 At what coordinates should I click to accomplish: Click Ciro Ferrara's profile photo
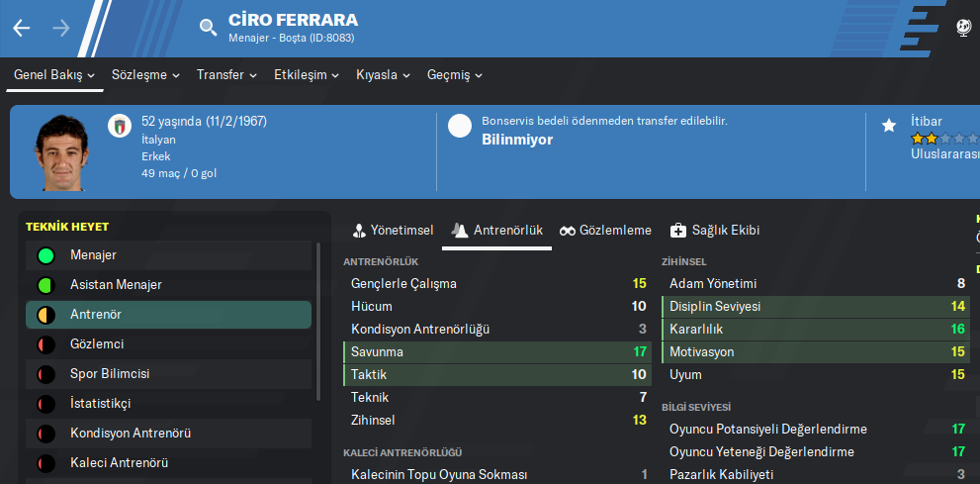[x=65, y=153]
